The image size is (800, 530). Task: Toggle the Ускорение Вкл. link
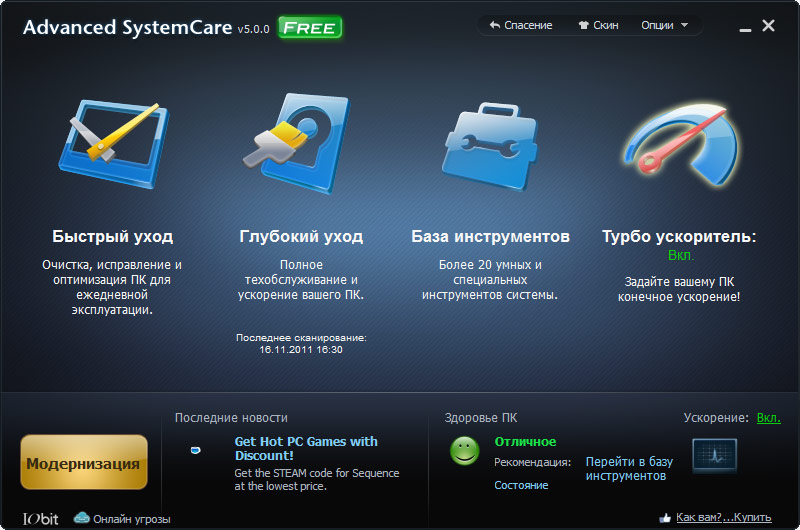[x=768, y=418]
